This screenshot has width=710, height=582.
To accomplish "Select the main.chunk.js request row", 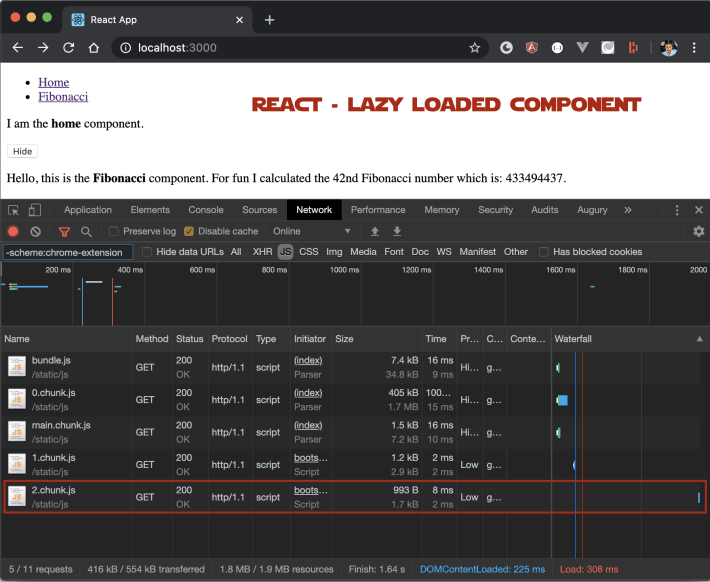I will click(x=355, y=432).
